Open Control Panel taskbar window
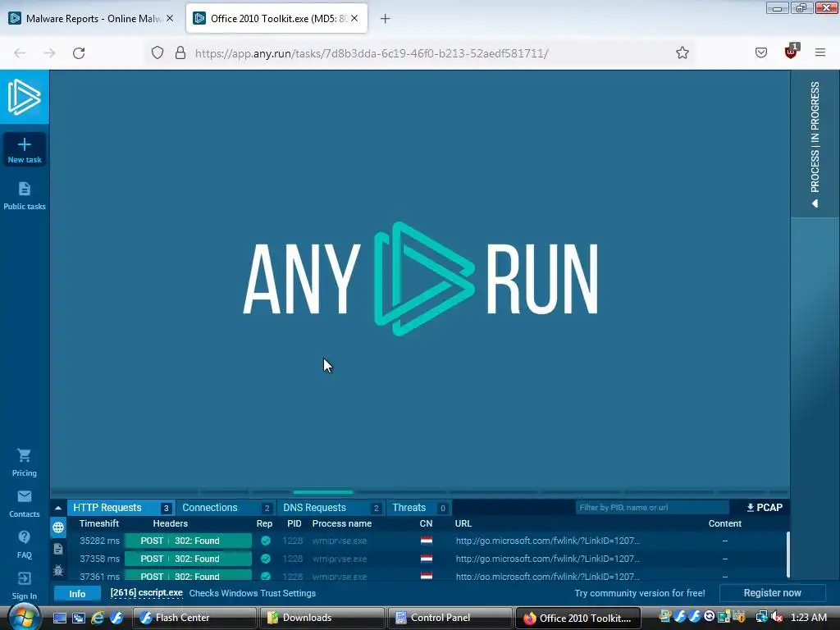The image size is (840, 630). [450, 618]
